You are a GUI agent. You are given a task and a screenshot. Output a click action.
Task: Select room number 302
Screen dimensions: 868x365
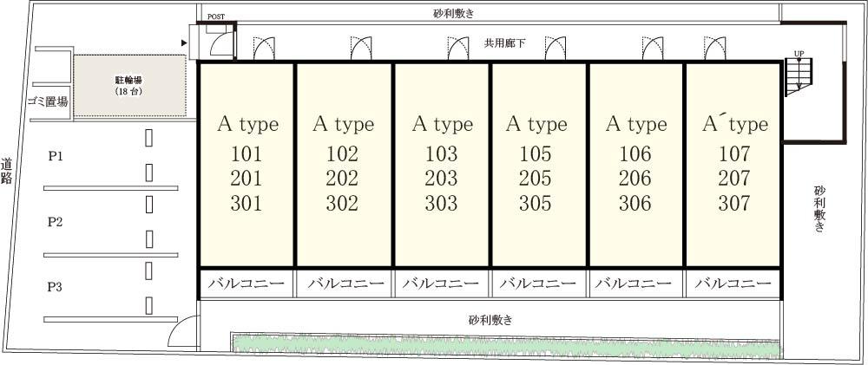pyautogui.click(x=343, y=204)
